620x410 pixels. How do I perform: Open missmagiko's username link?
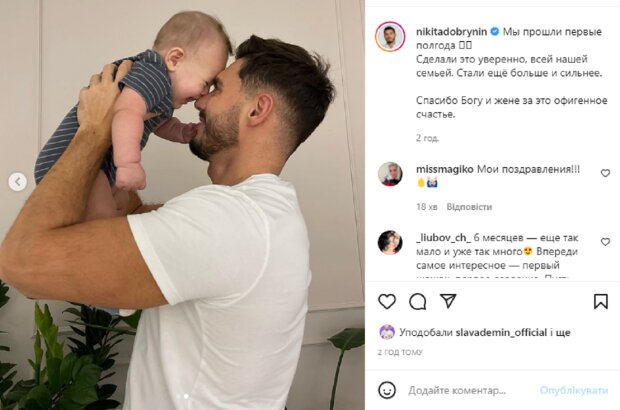444,169
